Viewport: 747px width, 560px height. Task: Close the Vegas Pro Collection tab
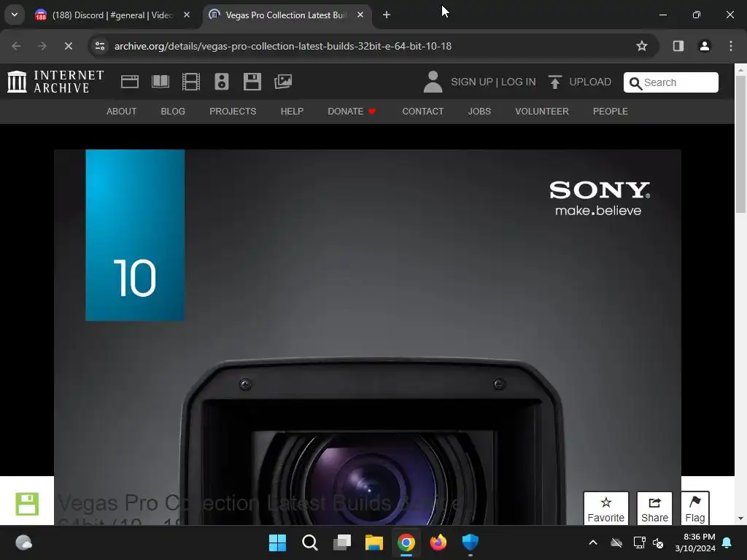[x=360, y=15]
